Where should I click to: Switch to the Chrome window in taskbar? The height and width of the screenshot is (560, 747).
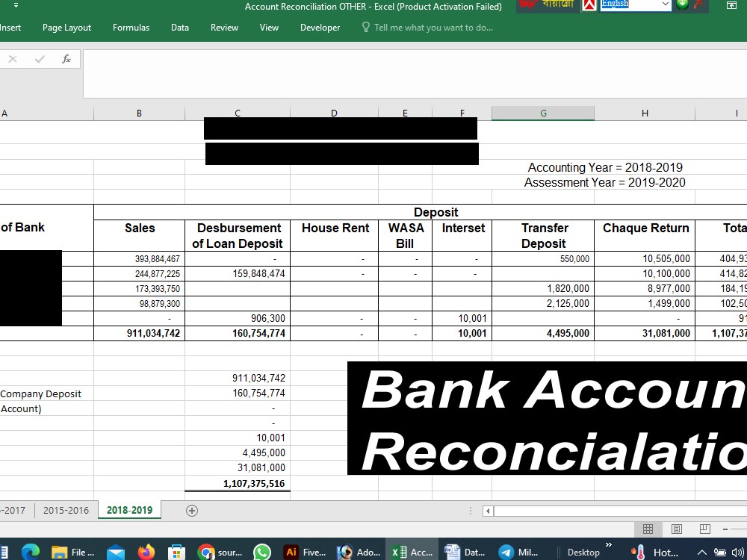220,553
